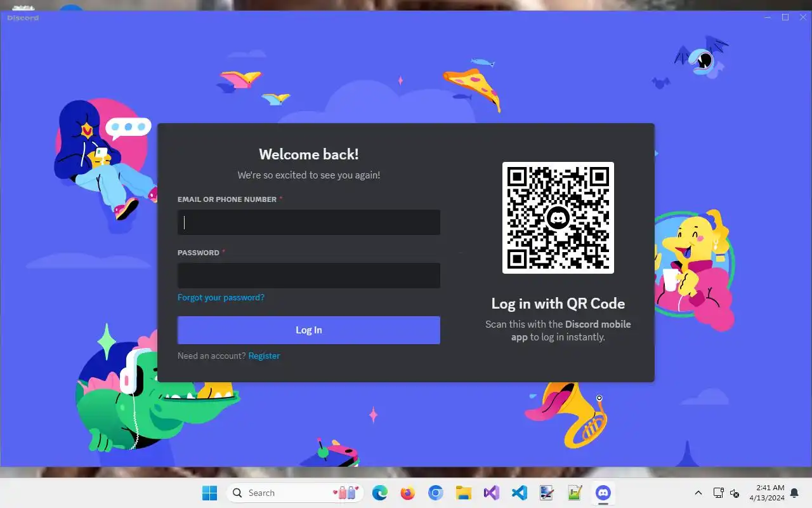The image size is (812, 508).
Task: Open the Chromium browser taskbar icon
Action: 435,493
